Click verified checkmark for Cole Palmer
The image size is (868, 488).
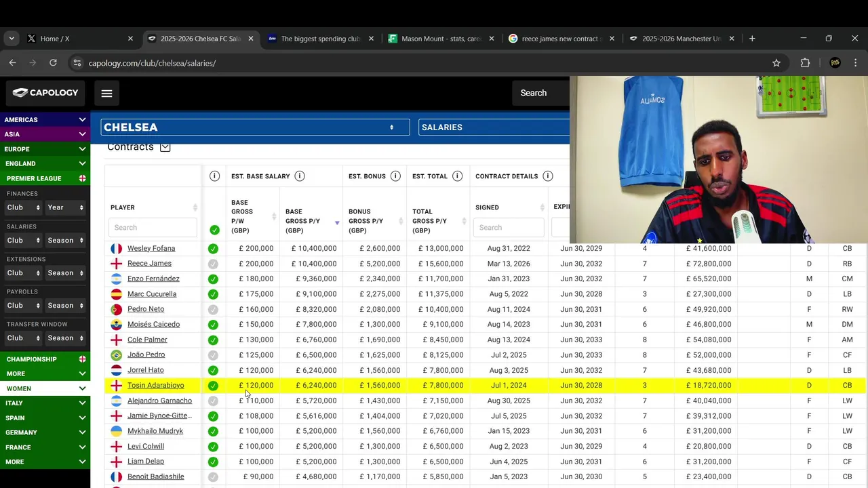click(x=213, y=340)
